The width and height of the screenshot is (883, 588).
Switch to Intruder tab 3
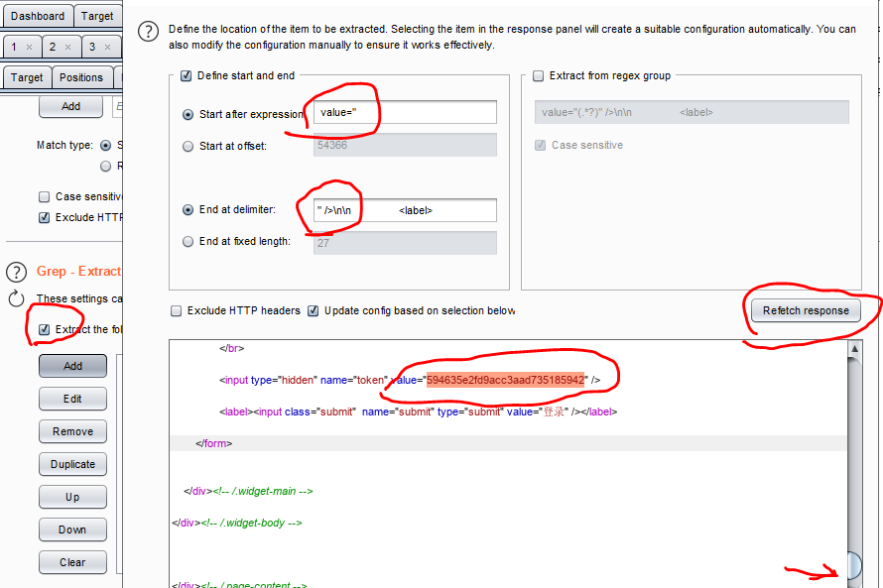coord(101,47)
